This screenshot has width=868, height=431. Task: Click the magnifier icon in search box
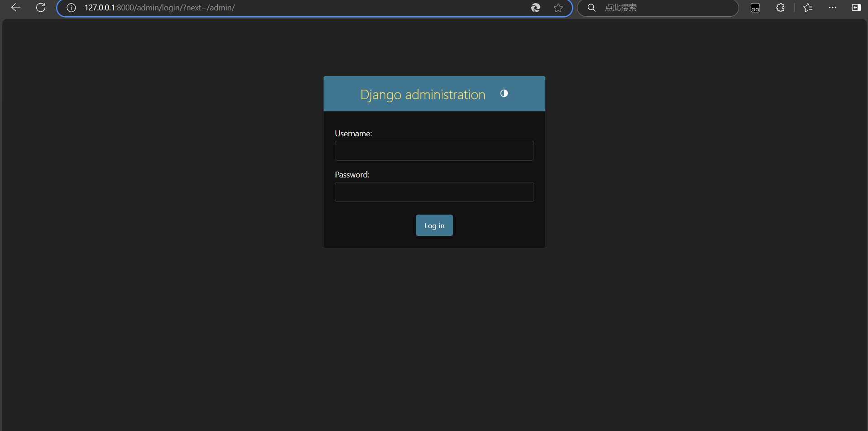(x=591, y=8)
